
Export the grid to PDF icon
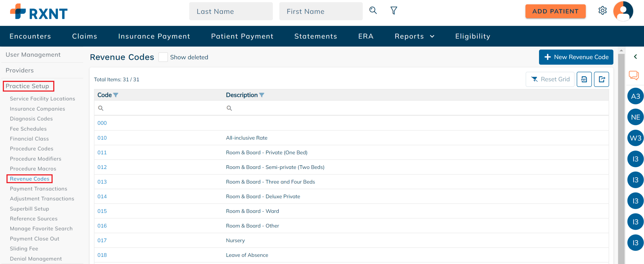(x=584, y=79)
